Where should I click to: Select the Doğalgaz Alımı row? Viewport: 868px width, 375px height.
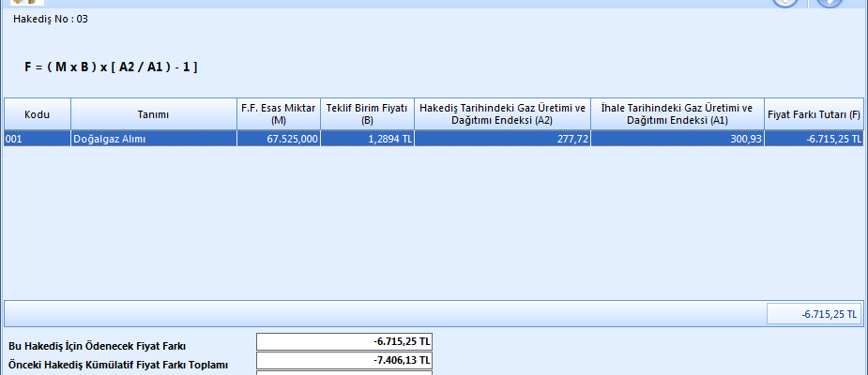point(153,139)
